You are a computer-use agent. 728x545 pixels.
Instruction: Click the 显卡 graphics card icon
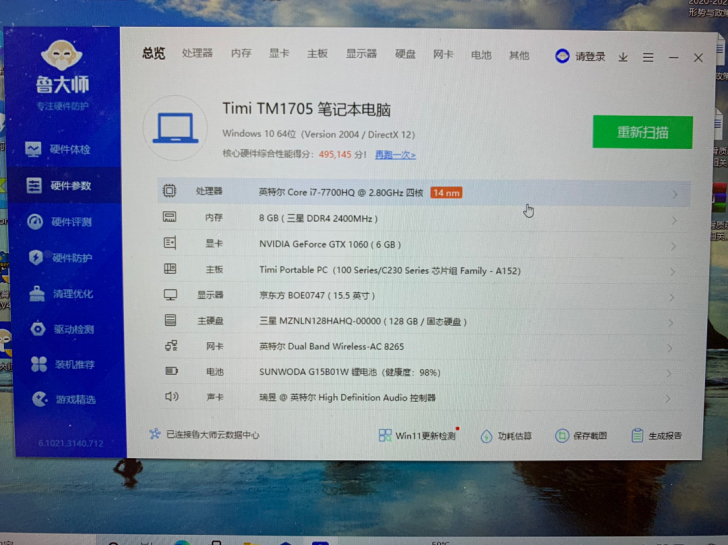click(170, 243)
